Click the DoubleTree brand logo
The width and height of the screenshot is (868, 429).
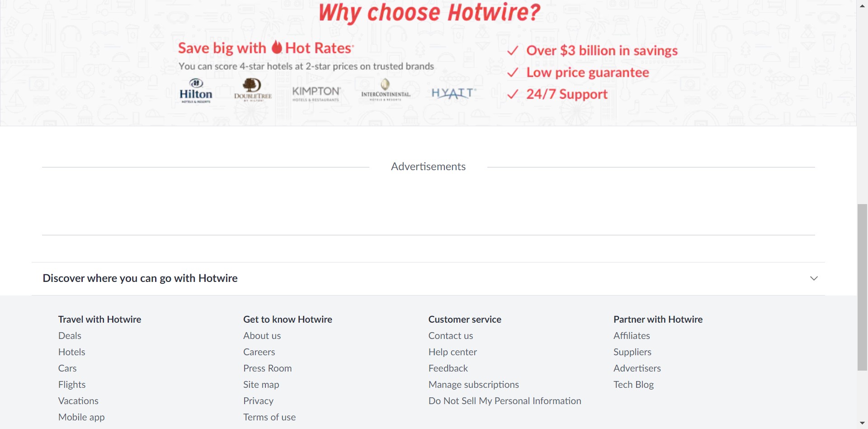coord(253,90)
